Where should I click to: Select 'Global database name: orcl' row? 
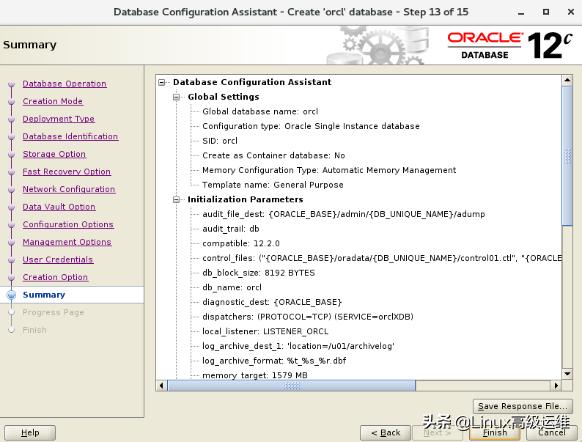[260, 112]
